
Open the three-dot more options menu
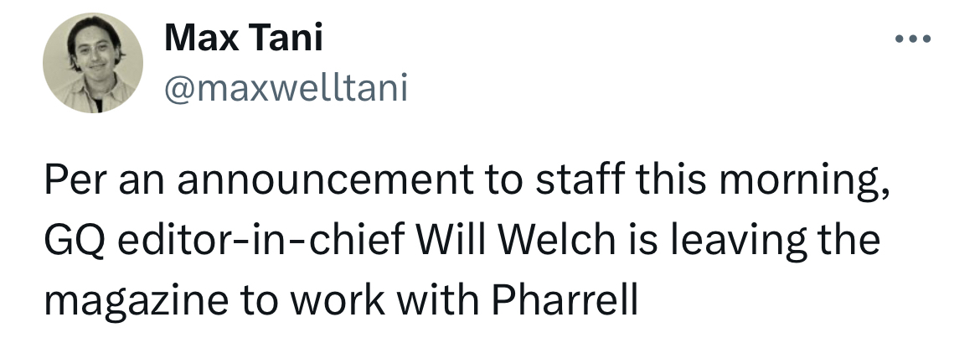coord(913,40)
